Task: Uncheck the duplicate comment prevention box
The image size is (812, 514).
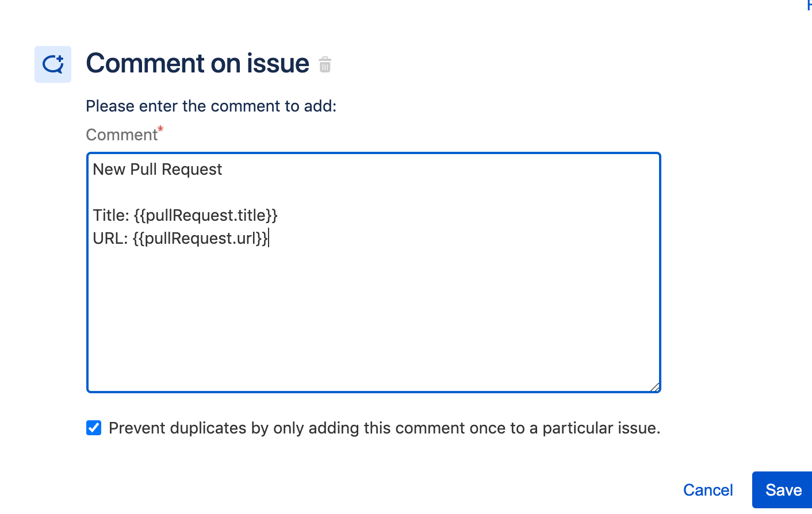Action: [x=94, y=428]
